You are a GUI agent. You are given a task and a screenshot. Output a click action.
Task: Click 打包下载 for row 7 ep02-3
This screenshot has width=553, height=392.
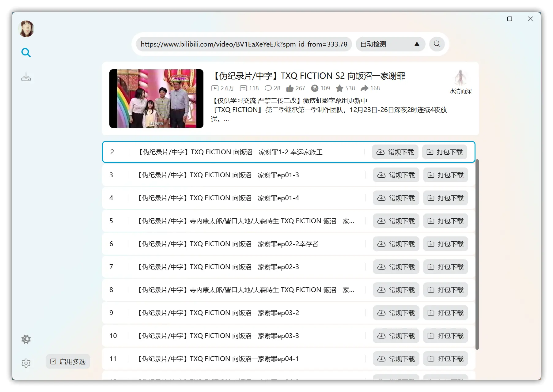(x=445, y=267)
